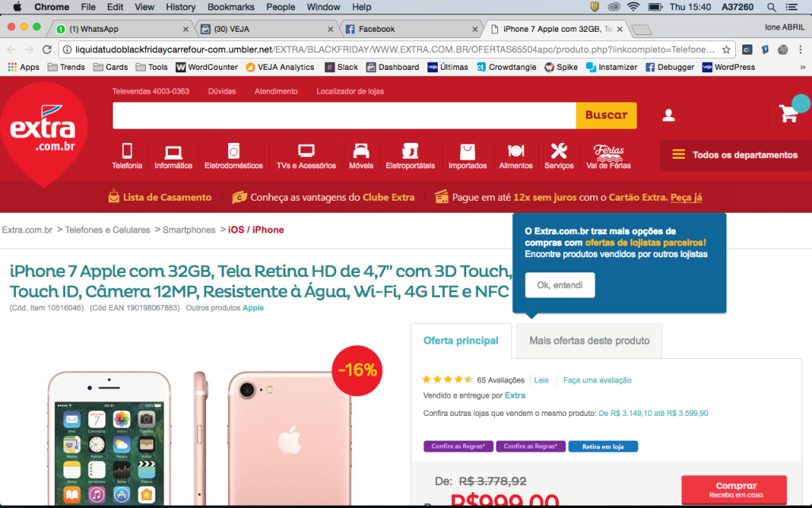Viewport: 812px width, 508px height.
Task: Open the WordCounter bookmark
Action: (x=207, y=67)
